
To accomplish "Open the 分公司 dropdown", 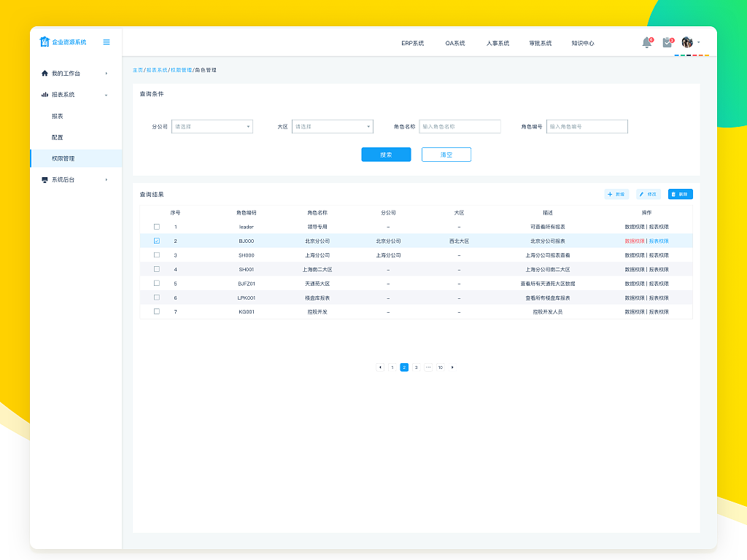I will (x=212, y=127).
